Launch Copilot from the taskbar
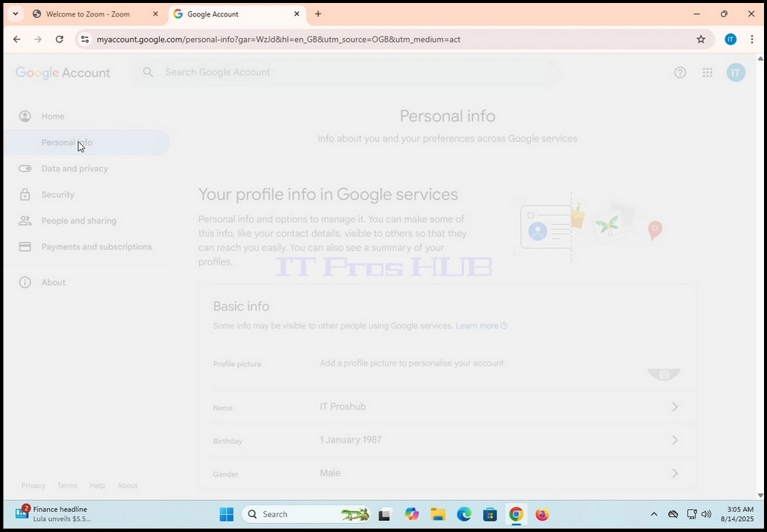This screenshot has height=532, width=767. [x=411, y=514]
